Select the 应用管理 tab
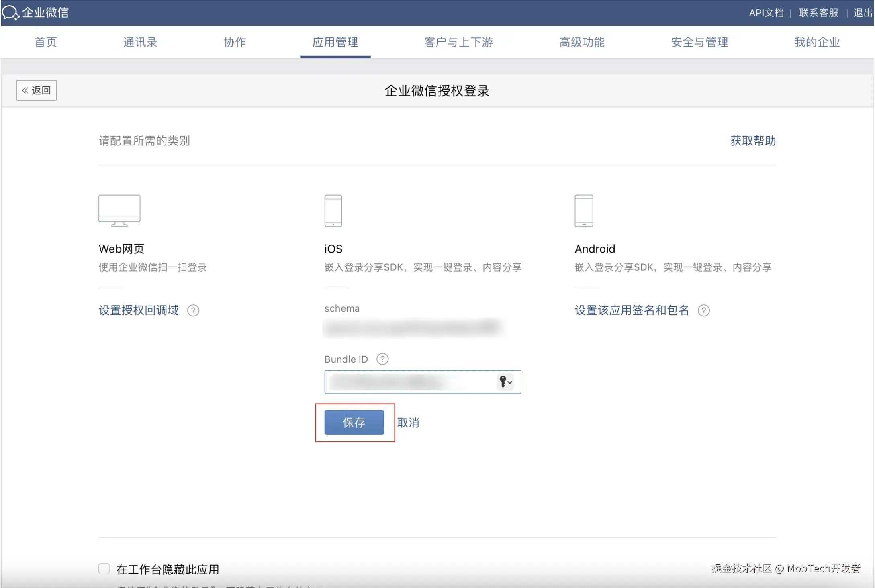875x588 pixels. click(x=335, y=42)
